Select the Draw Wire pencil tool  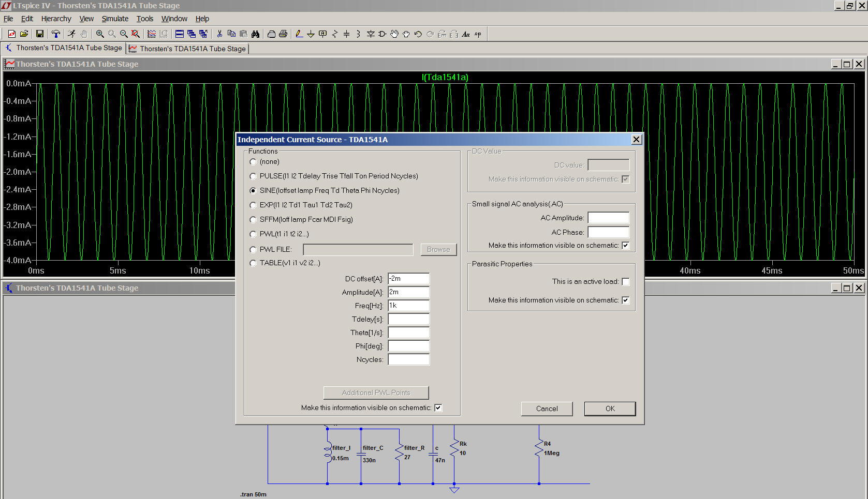coord(299,34)
